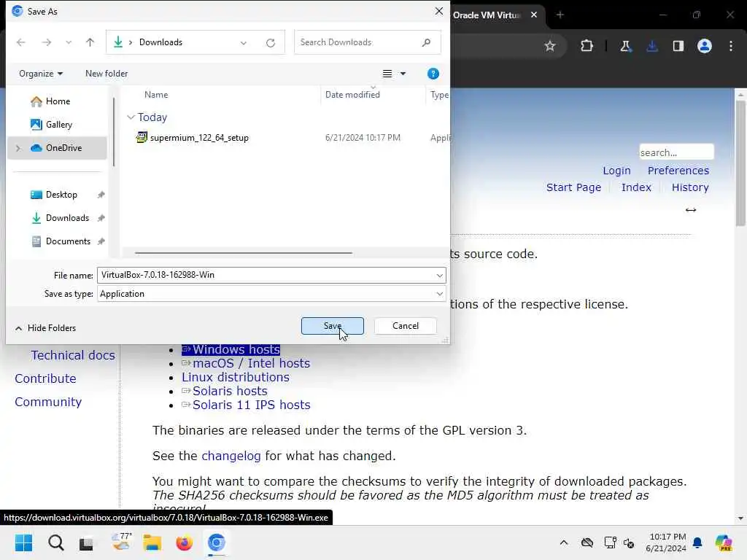Go forward in Save As dialog
The image size is (747, 560).
pyautogui.click(x=46, y=42)
